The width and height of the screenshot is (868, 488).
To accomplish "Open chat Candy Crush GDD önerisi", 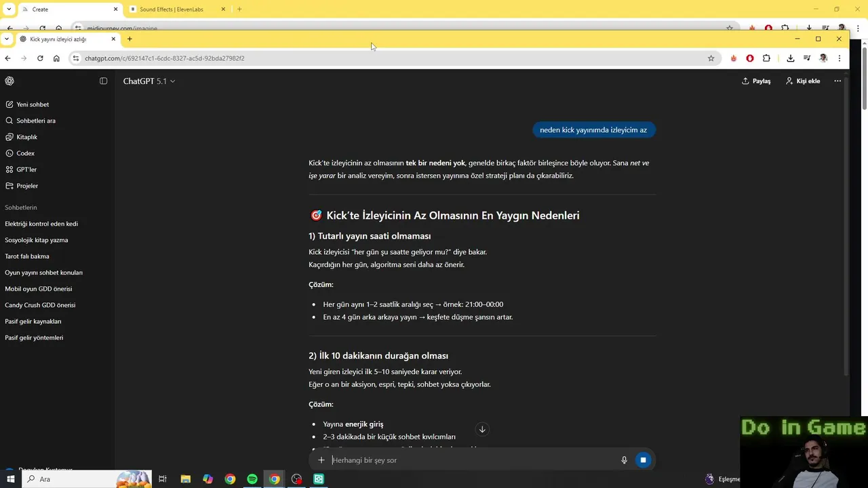I will point(57,305).
